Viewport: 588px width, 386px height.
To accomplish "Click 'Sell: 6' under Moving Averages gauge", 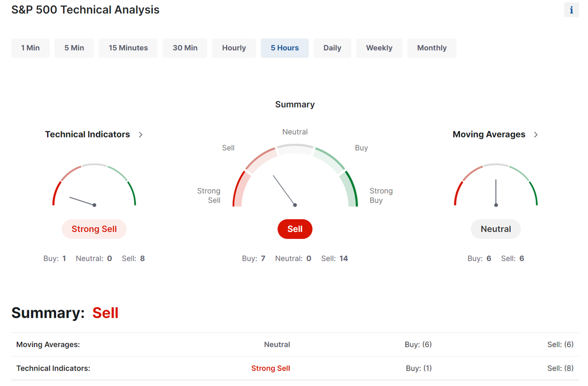I will [513, 258].
